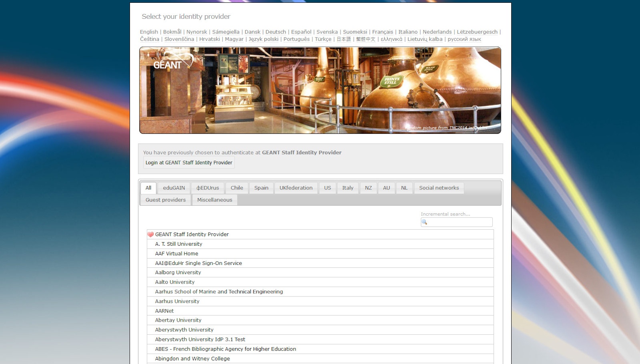Select Deutsch language link

pos(276,32)
